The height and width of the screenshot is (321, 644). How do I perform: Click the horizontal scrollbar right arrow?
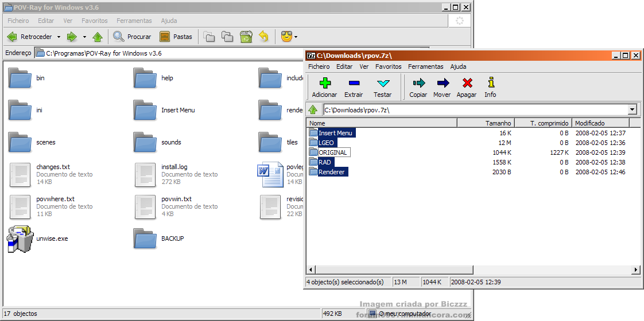[636, 270]
